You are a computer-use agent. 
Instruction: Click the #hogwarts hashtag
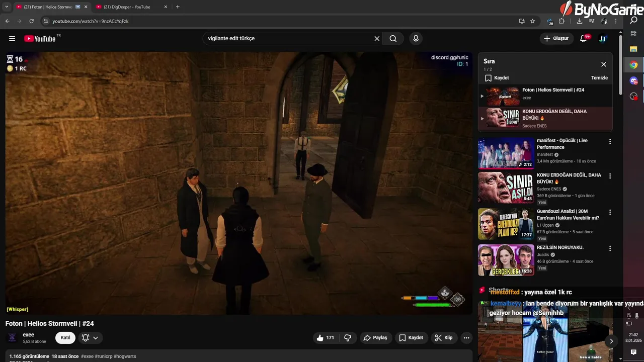click(125, 356)
